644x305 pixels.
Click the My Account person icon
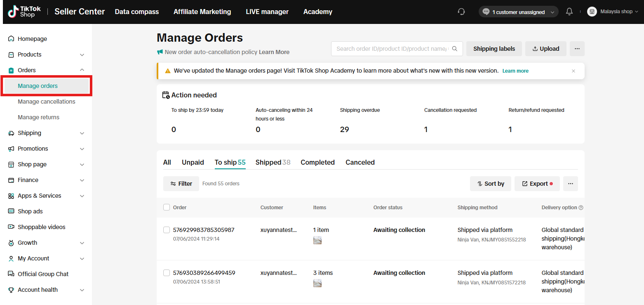click(x=11, y=258)
